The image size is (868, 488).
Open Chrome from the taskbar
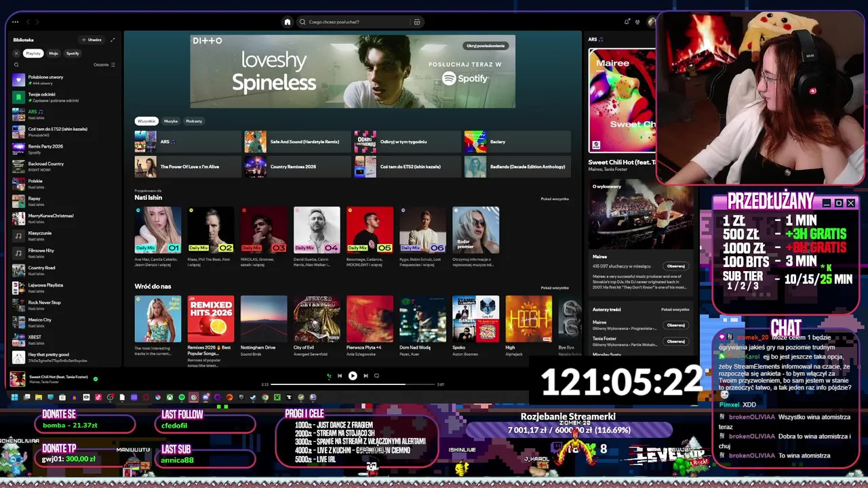(x=265, y=397)
